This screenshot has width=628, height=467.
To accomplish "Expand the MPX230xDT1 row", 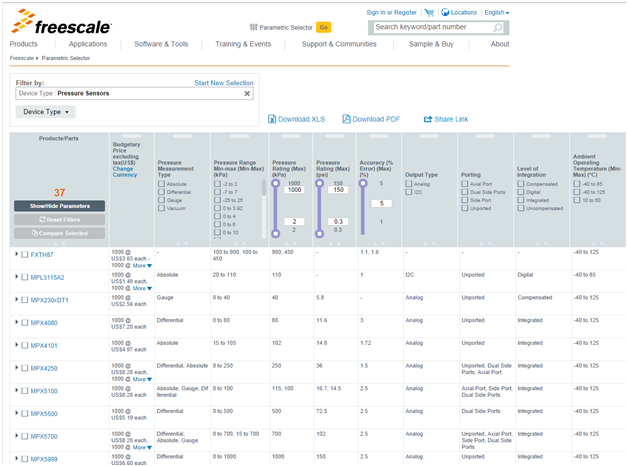I will pos(16,299).
